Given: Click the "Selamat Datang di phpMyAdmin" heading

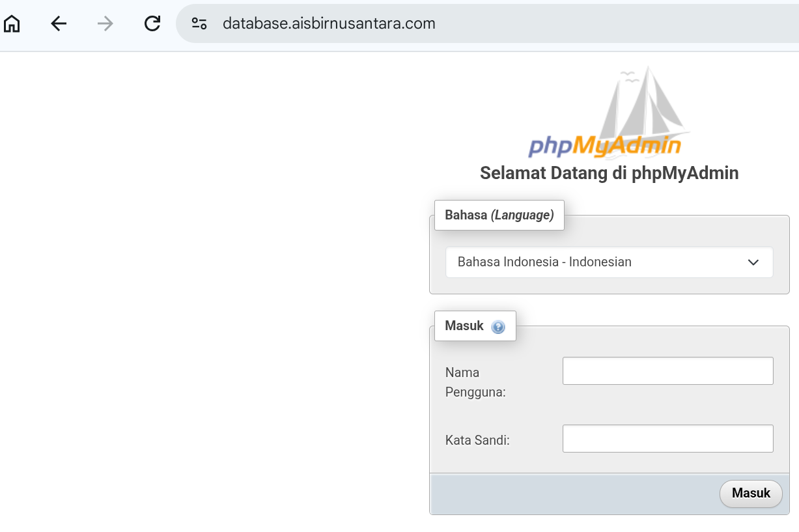Looking at the screenshot, I should coord(609,173).
